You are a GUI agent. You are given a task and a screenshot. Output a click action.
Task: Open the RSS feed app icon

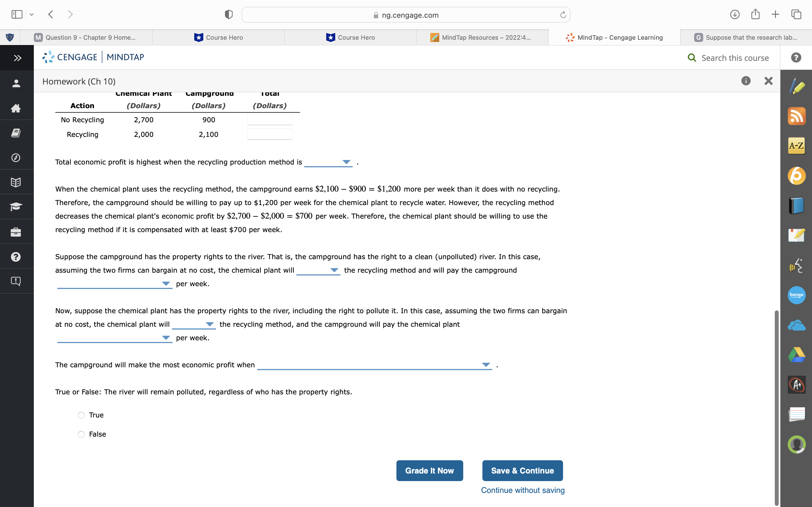coord(796,116)
